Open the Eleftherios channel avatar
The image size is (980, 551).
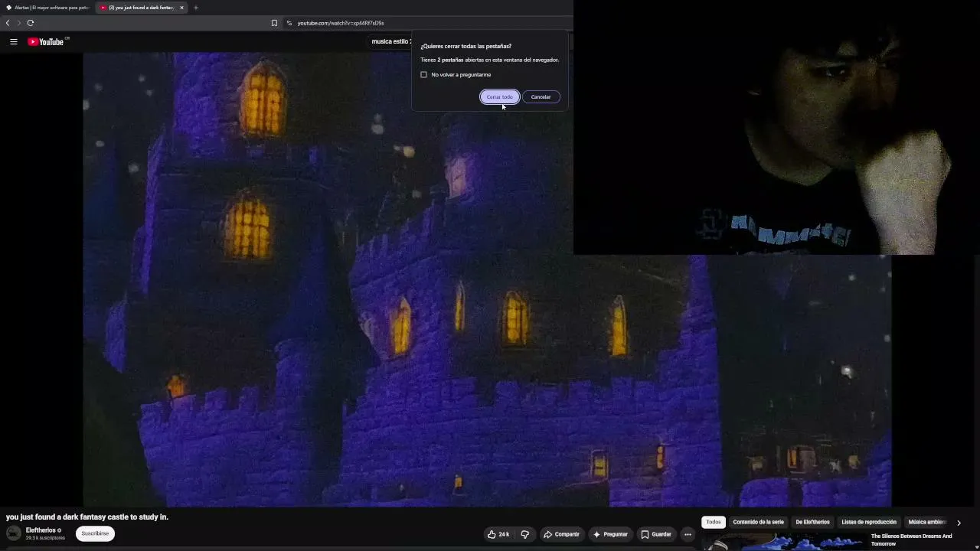pyautogui.click(x=14, y=533)
